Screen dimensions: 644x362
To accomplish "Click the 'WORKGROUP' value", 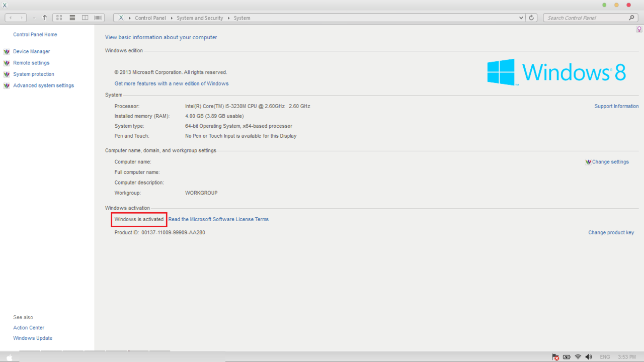I will 201,193.
